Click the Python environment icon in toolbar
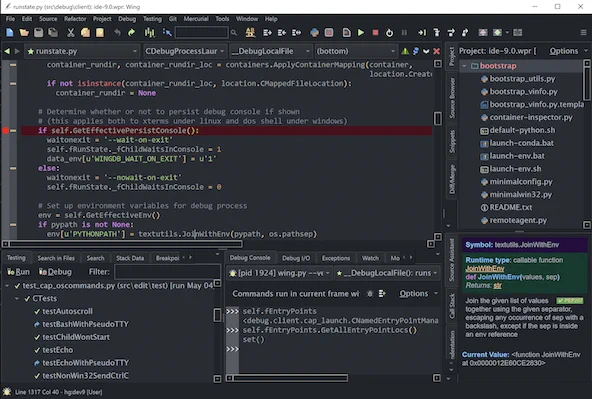This screenshot has height=399, width=592. [314, 33]
